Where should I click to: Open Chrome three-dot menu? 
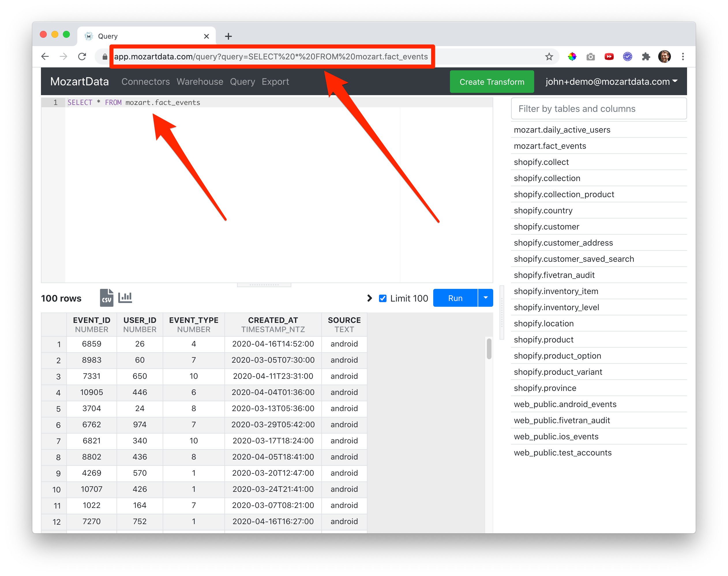tap(683, 56)
